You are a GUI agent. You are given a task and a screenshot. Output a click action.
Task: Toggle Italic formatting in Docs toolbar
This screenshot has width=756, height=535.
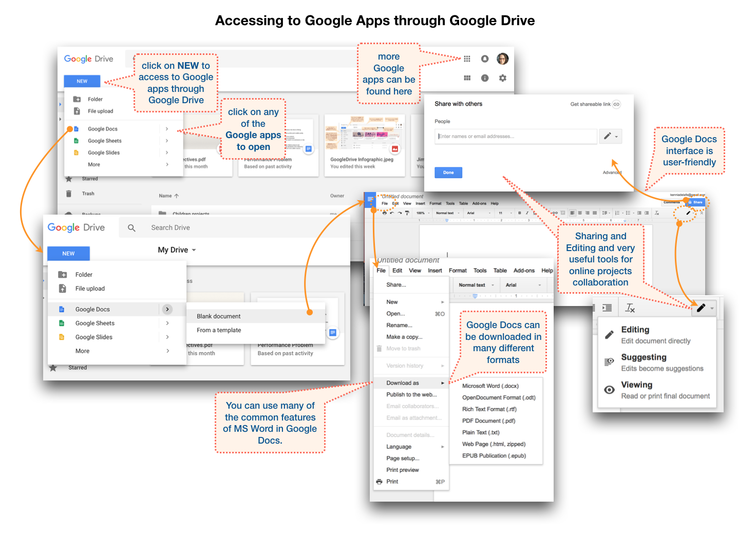click(527, 213)
